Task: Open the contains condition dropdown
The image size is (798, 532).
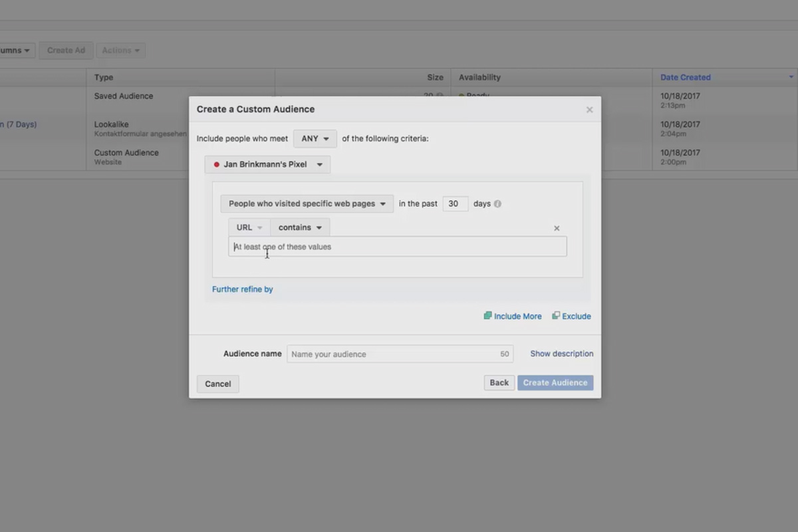Action: pos(300,227)
